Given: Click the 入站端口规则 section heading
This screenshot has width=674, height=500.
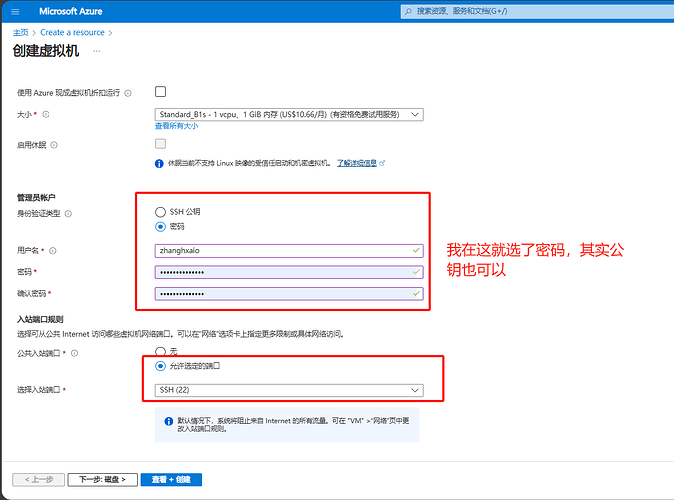Looking at the screenshot, I should tap(40, 319).
